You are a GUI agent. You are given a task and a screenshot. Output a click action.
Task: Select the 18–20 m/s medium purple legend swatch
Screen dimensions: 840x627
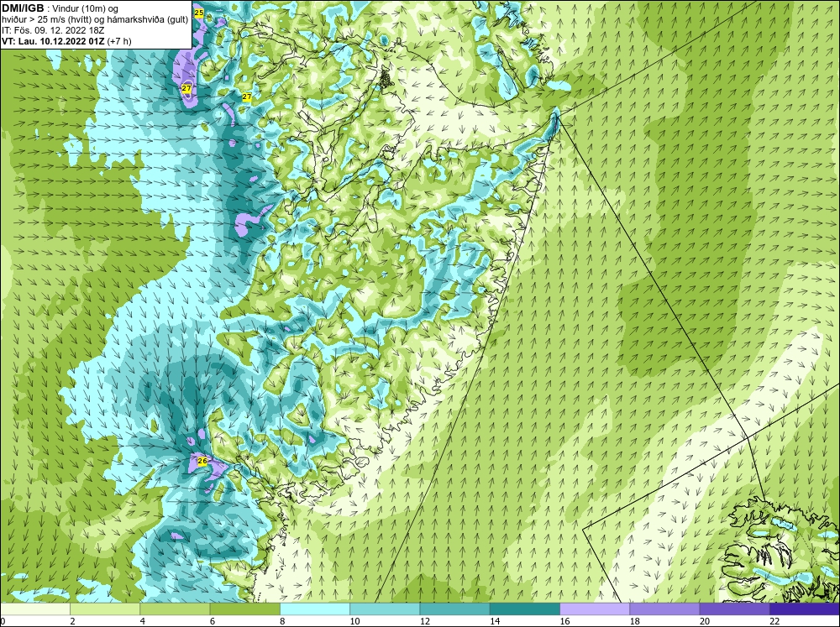664,609
